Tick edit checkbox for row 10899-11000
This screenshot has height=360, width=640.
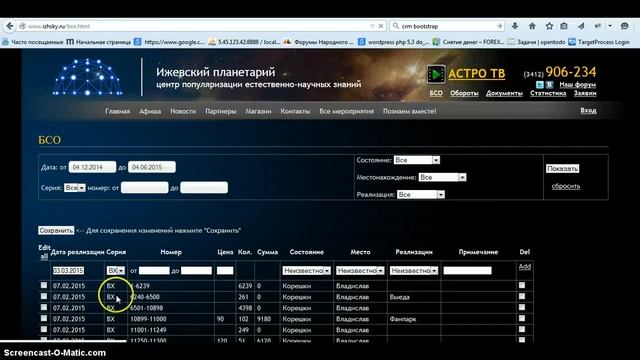click(44, 318)
